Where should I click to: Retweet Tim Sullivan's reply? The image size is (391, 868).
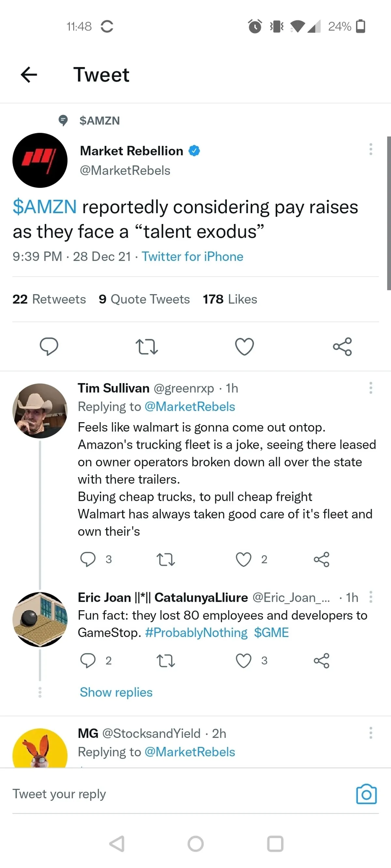(166, 559)
